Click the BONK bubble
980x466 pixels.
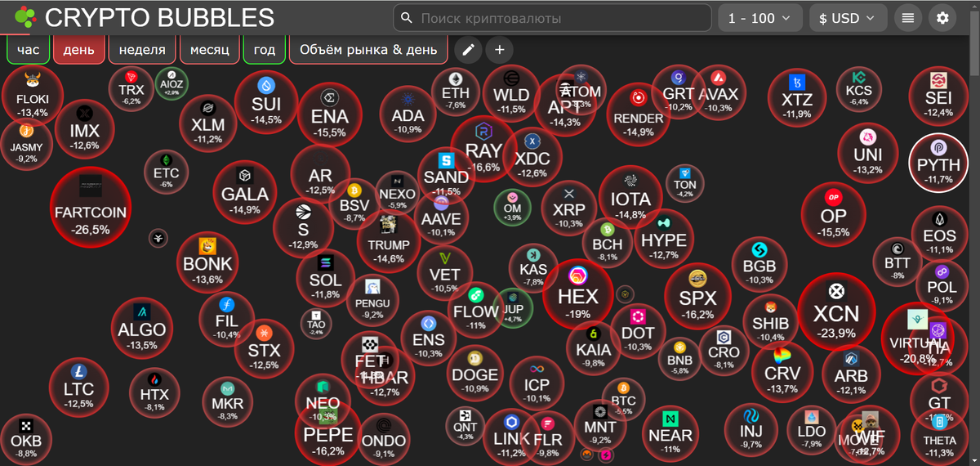207,263
